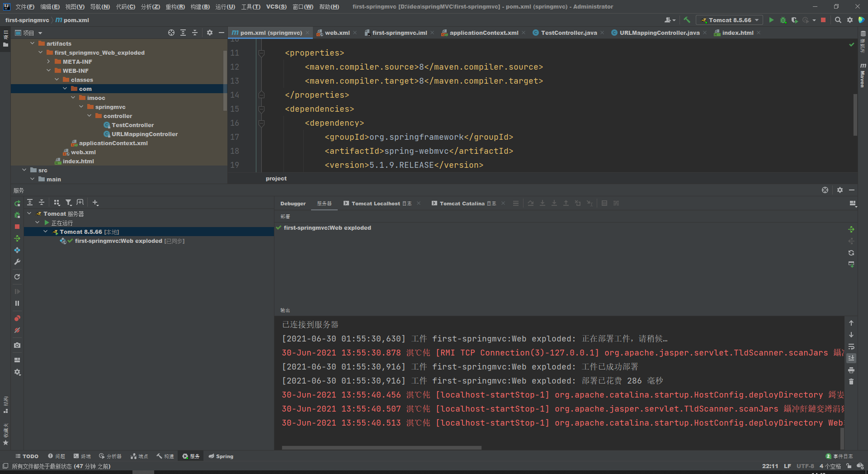
Task: Clear console output with the trash icon
Action: click(851, 382)
